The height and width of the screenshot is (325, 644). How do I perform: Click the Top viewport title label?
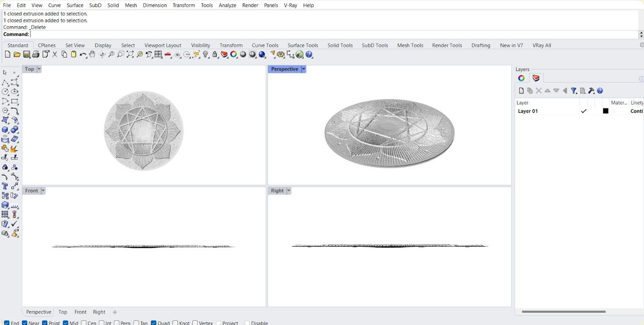coord(29,69)
